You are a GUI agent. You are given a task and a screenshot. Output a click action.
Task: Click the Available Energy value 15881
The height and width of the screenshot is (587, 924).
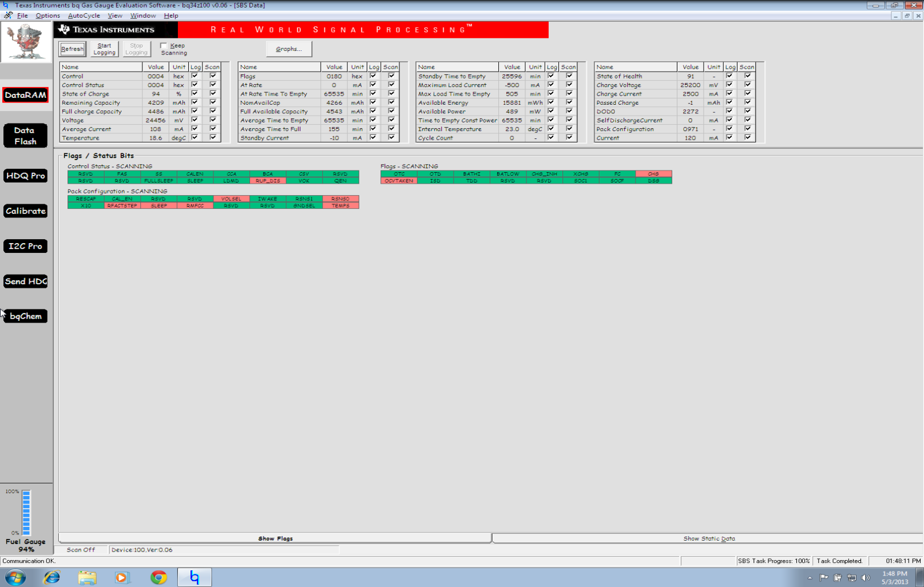pyautogui.click(x=512, y=103)
